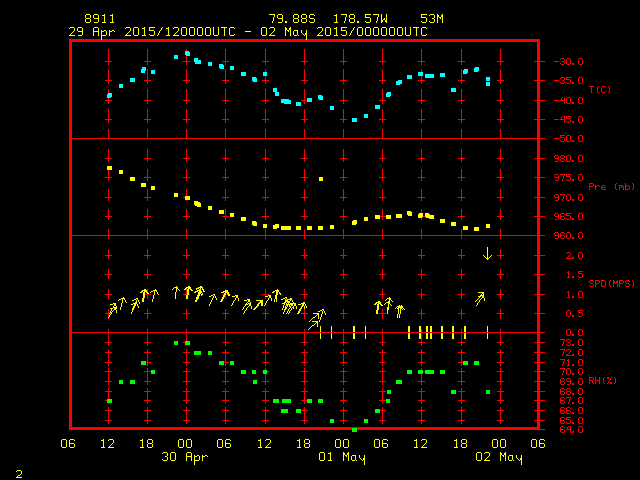Click the 2.0 wind speed tick value
The image size is (640, 480).
(574, 256)
